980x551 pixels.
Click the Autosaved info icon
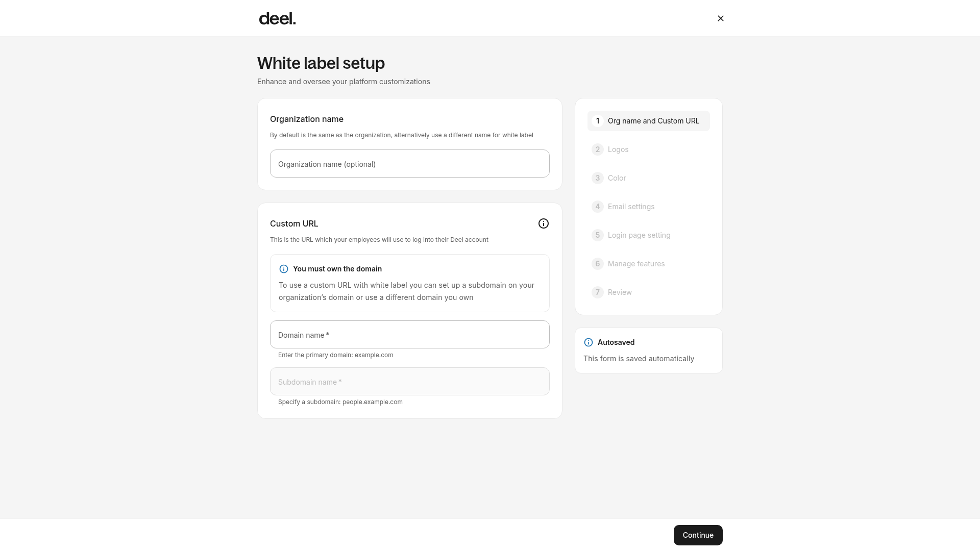click(589, 342)
